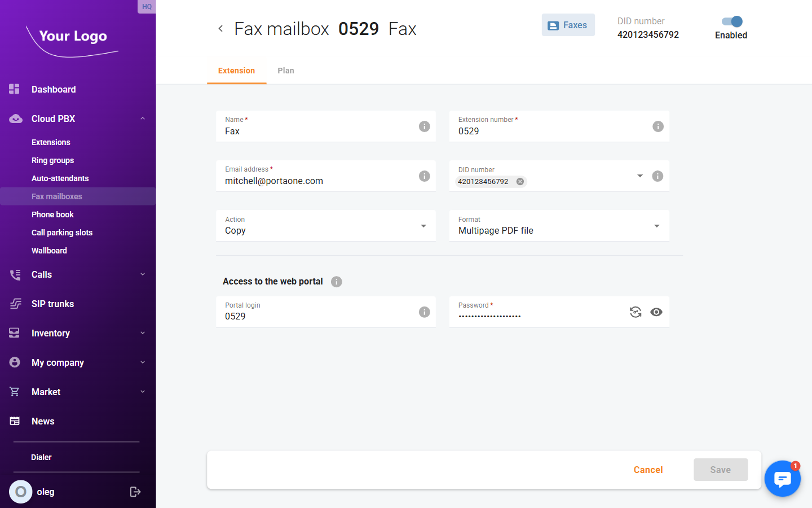This screenshot has width=812, height=508.
Task: Show the password with the eye icon
Action: coord(656,312)
